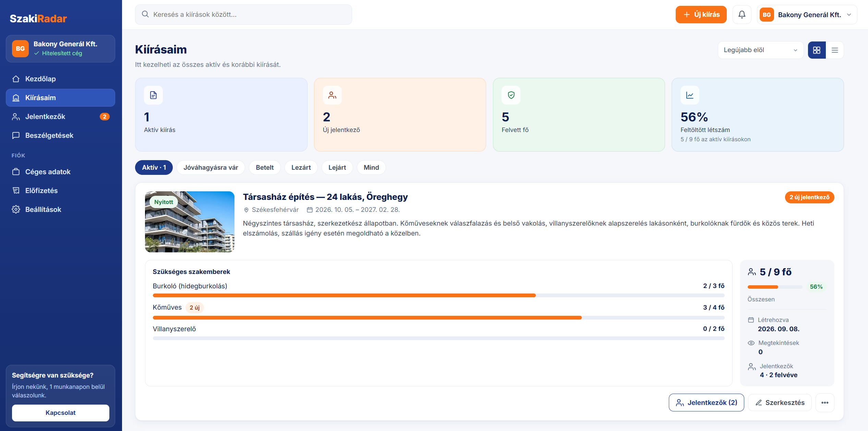Click the Burkoló progress bar
Screen dimensions: 868x431
439,296
